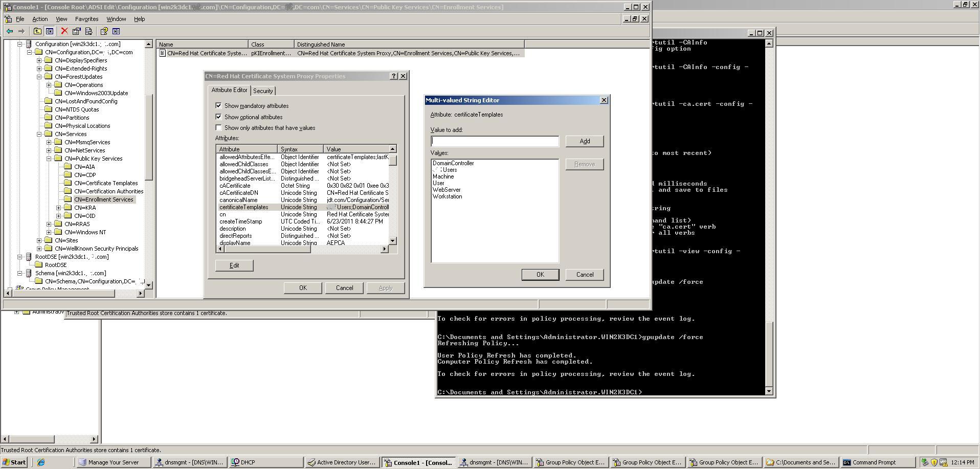Delete the selected object with red X icon

click(x=64, y=31)
